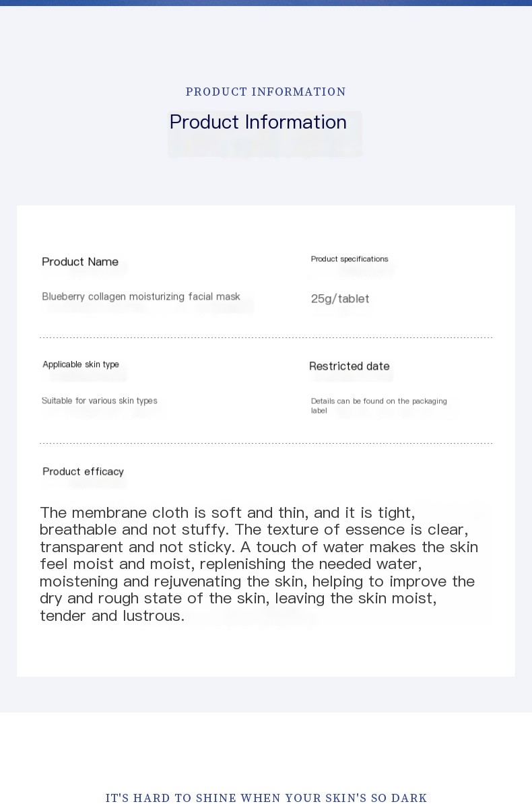Click the dotted divider above Product efficacy
The image size is (532, 804).
pos(265,443)
